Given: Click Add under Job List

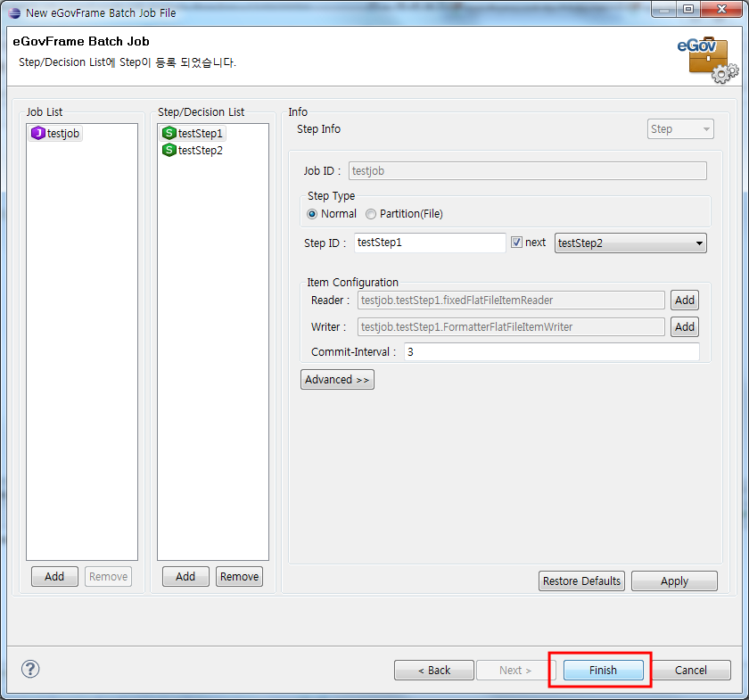Looking at the screenshot, I should click(x=54, y=577).
